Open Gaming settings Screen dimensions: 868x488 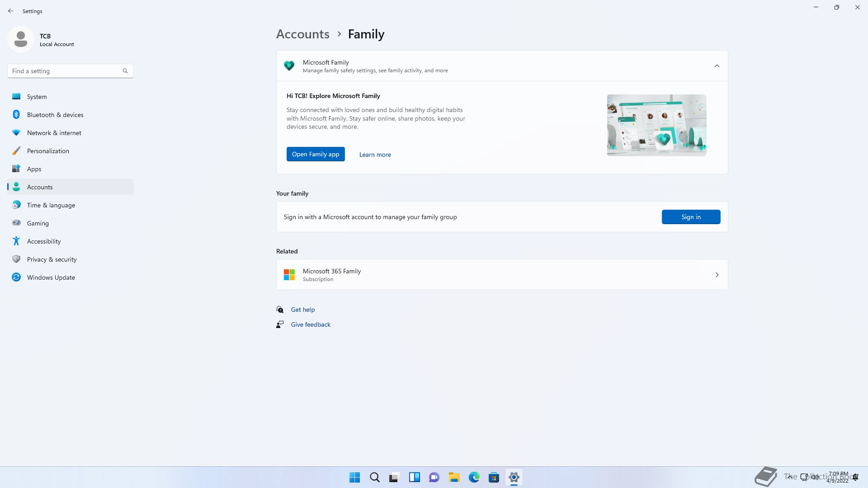pos(71,223)
